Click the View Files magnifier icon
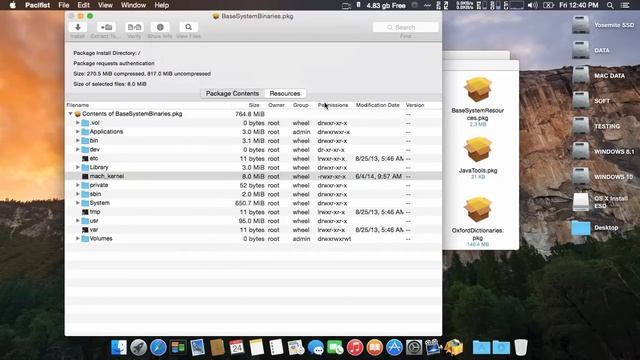The height and width of the screenshot is (360, 640). click(188, 27)
